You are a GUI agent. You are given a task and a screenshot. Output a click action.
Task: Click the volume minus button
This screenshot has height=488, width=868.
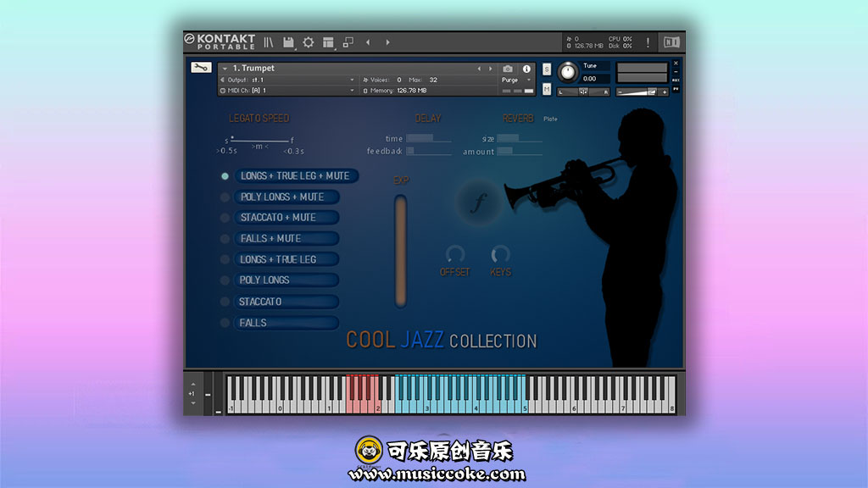(620, 91)
